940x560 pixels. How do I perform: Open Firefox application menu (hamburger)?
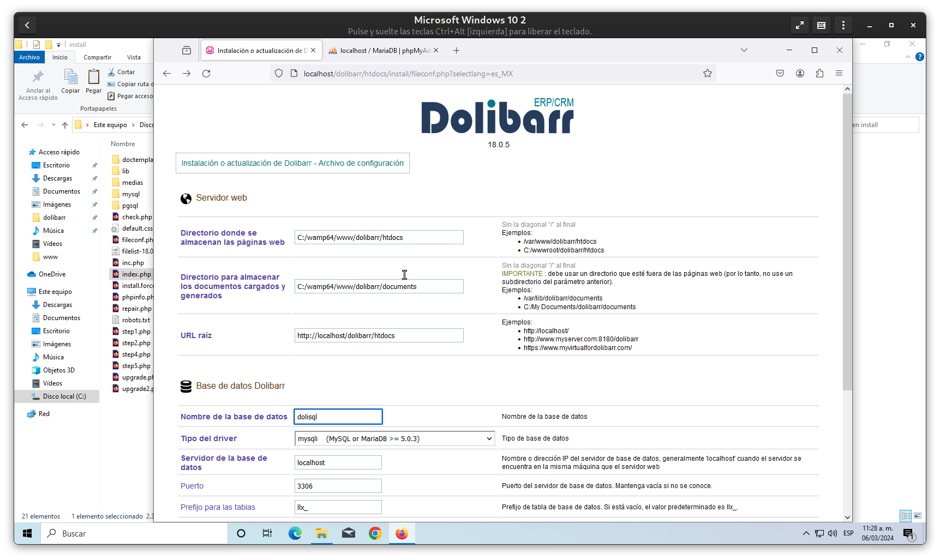coord(839,74)
